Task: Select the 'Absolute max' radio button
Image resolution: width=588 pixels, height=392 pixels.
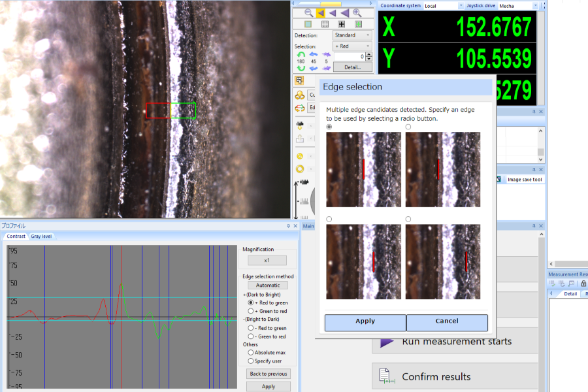Action: tap(251, 352)
